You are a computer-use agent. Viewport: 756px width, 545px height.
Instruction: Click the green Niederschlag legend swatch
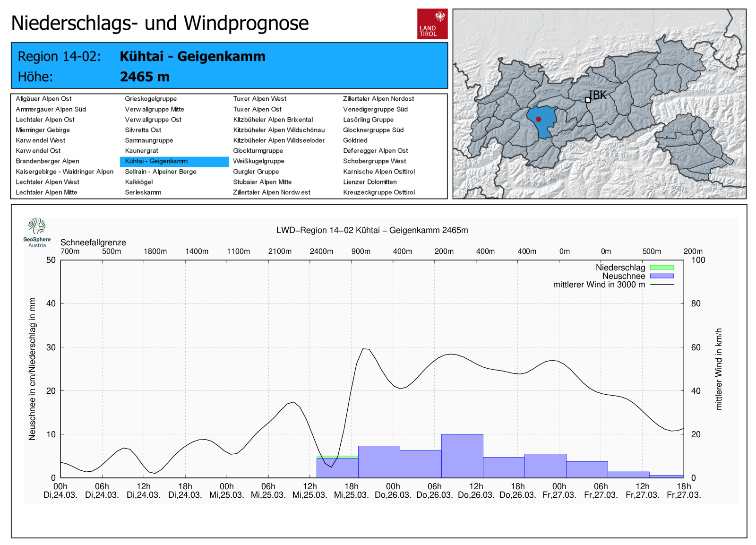click(661, 268)
